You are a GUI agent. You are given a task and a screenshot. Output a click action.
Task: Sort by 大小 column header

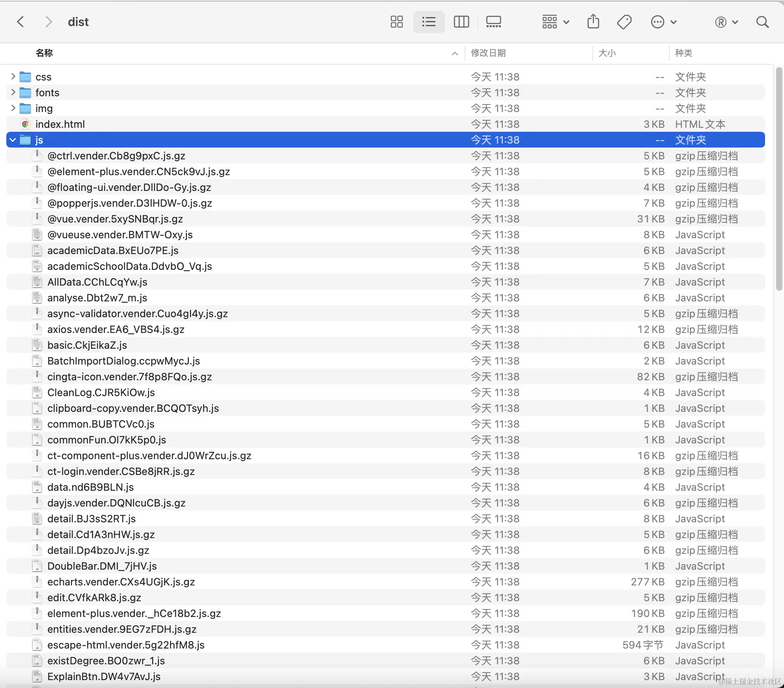[607, 53]
